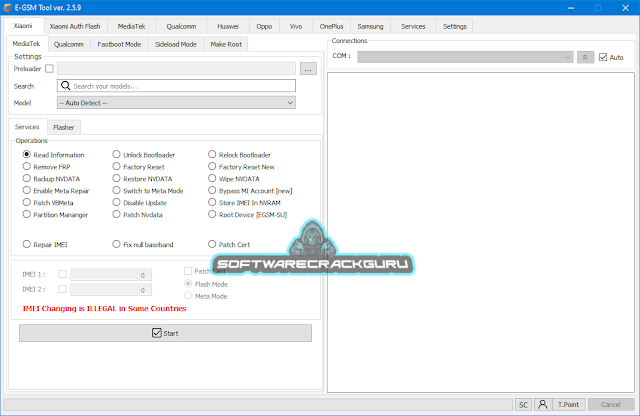Screen dimensions: 640x416
Task: Toggle the Preloader checkbox
Action: click(49, 69)
